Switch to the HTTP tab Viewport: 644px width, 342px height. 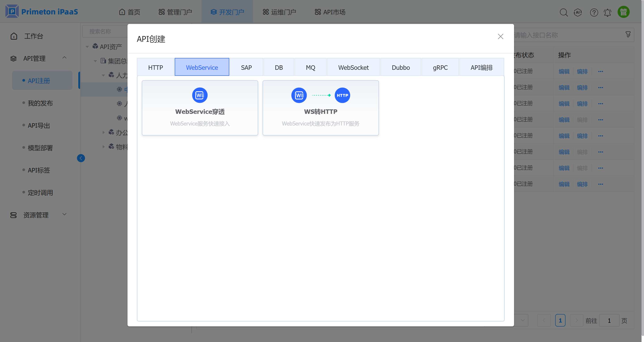pos(155,67)
